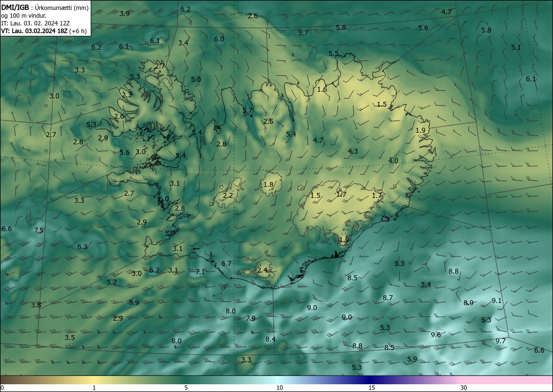Click the 'og 100 m vindur.' legend line
The image size is (553, 392).
pyautogui.click(x=24, y=15)
